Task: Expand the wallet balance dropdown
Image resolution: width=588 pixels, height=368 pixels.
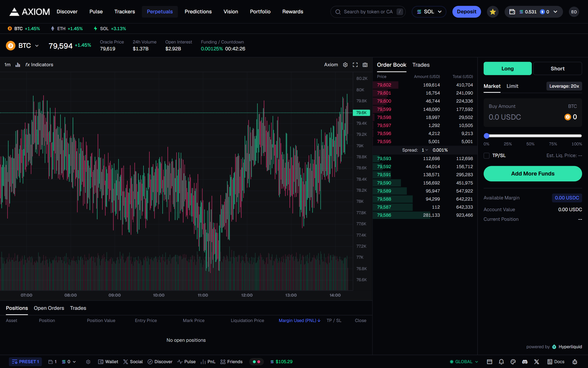Action: click(534, 12)
